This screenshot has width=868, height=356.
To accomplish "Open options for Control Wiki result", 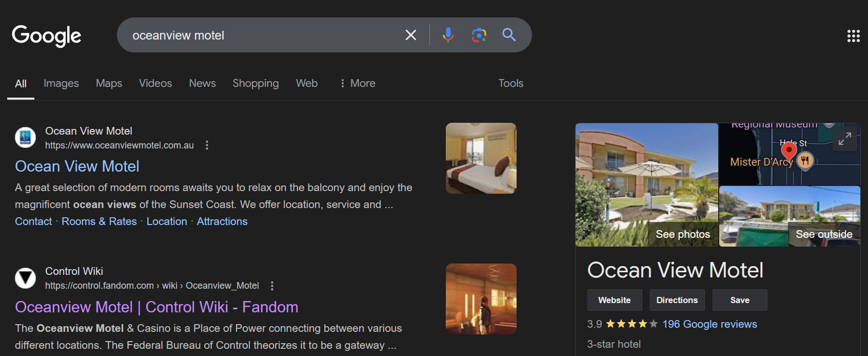I will (272, 286).
